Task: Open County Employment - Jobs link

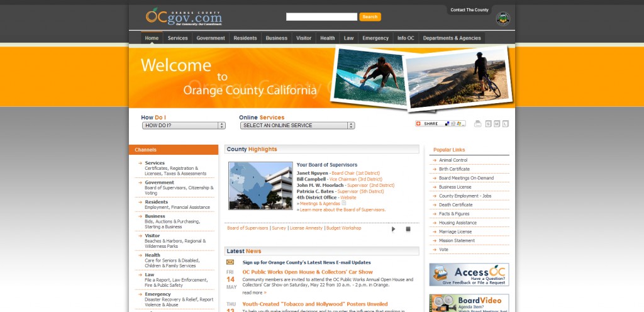Action: (465, 196)
